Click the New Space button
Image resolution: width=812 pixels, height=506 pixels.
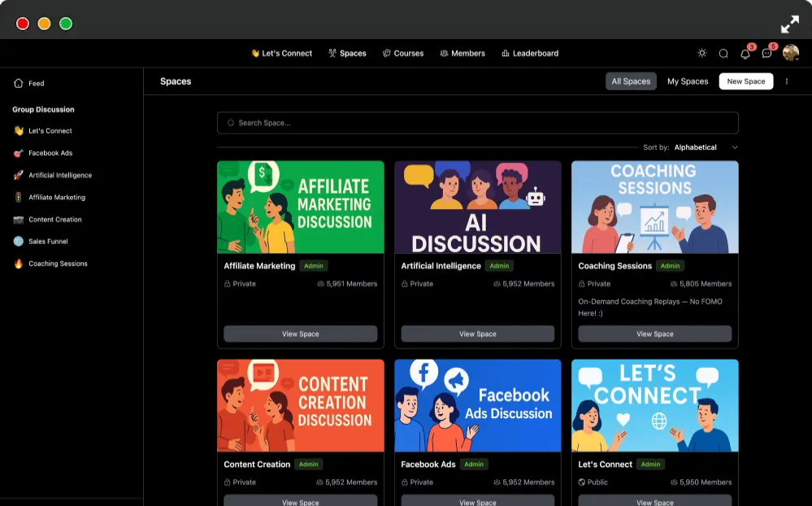tap(745, 81)
